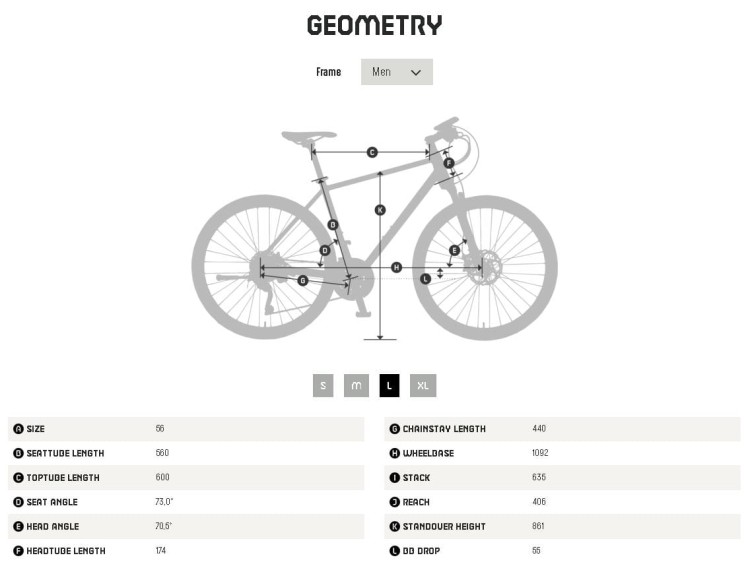
Task: Click the L BB drop marker on diagram
Action: point(425,278)
